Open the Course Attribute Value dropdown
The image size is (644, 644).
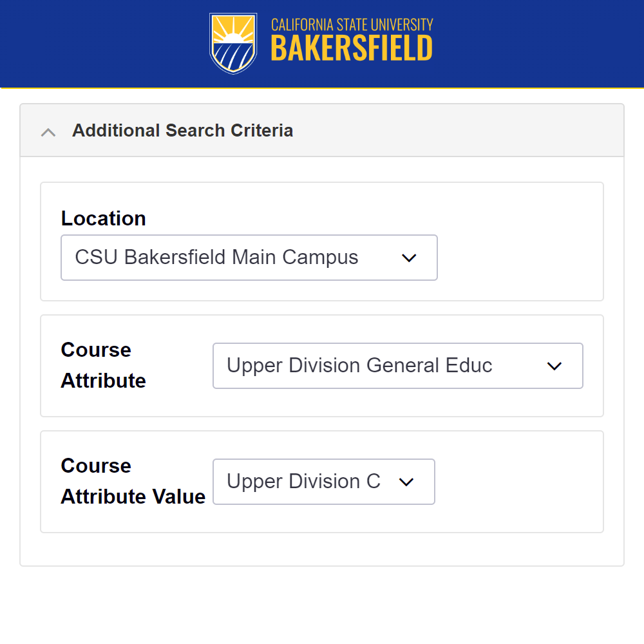coord(323,482)
